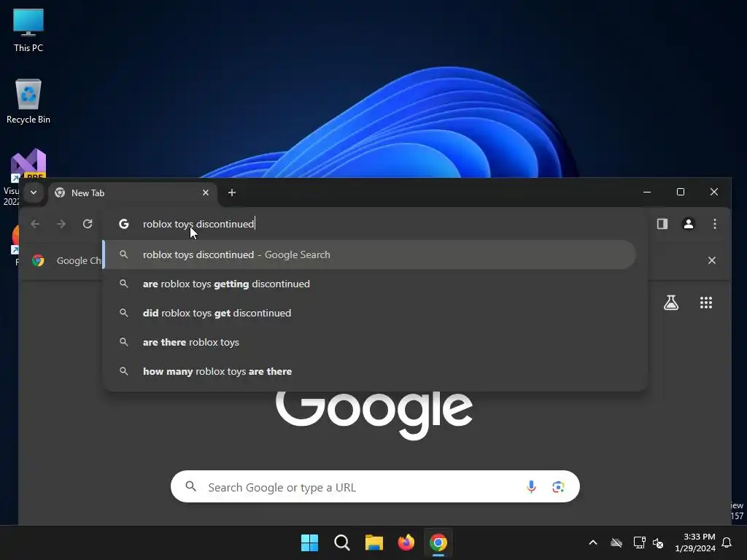The width and height of the screenshot is (747, 560).
Task: Reload the page
Action: coord(88,224)
